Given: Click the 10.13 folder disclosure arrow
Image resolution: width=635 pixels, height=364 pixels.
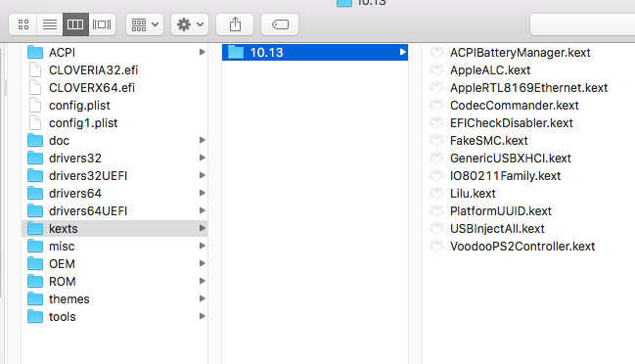Looking at the screenshot, I should click(402, 52).
